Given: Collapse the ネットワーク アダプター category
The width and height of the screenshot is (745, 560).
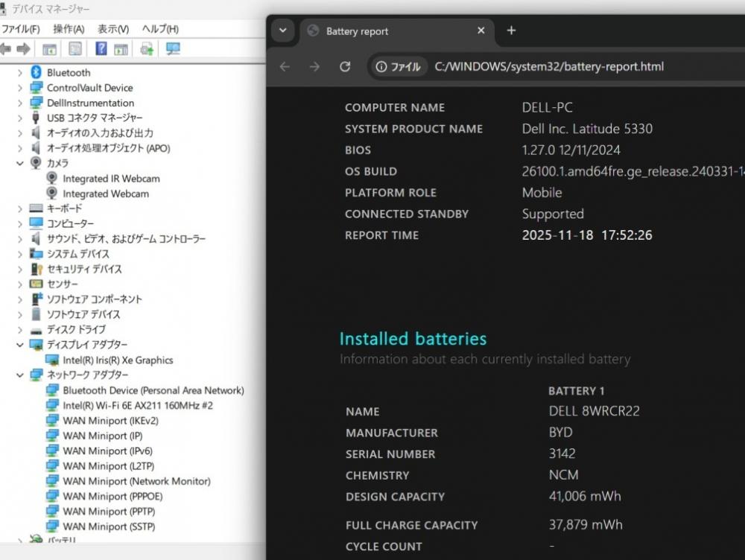Looking at the screenshot, I should click(x=20, y=375).
